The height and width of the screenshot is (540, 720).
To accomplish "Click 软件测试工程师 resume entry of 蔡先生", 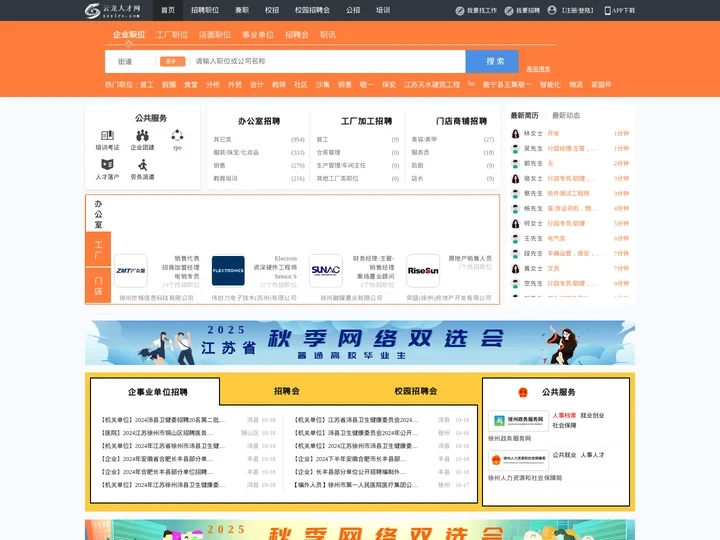I will (x=568, y=194).
